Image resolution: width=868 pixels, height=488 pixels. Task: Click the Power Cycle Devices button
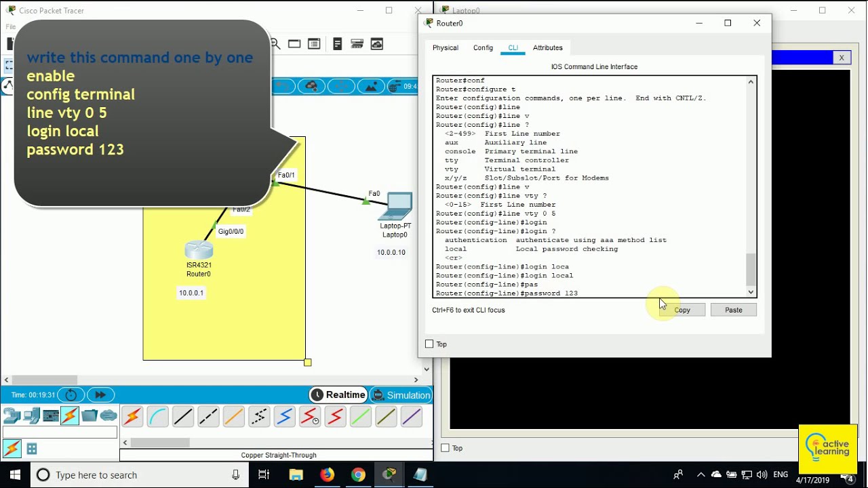click(x=71, y=395)
